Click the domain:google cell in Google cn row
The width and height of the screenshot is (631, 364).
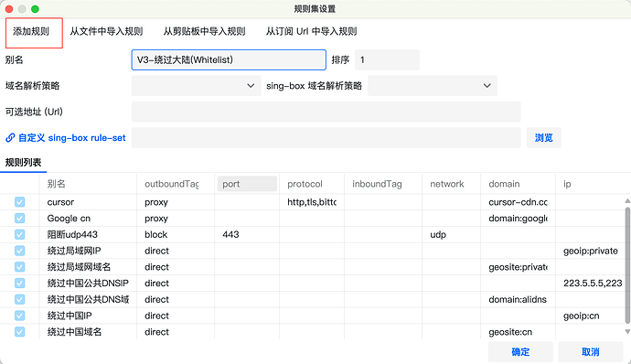[518, 219]
